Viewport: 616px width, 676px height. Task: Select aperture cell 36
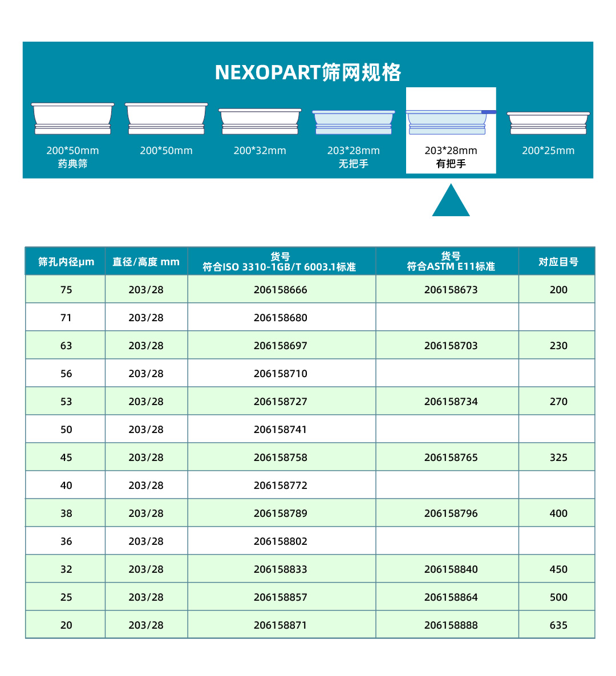[66, 541]
